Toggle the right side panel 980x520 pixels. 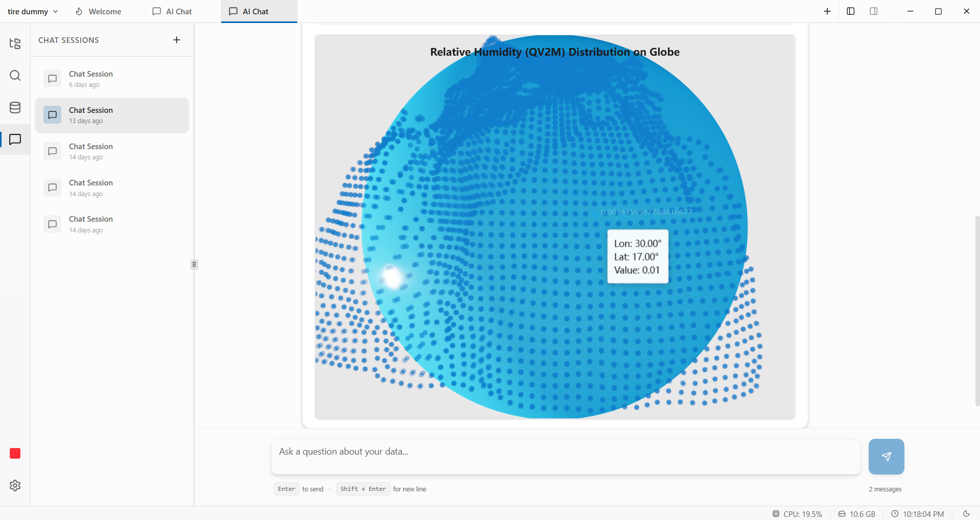coord(874,11)
